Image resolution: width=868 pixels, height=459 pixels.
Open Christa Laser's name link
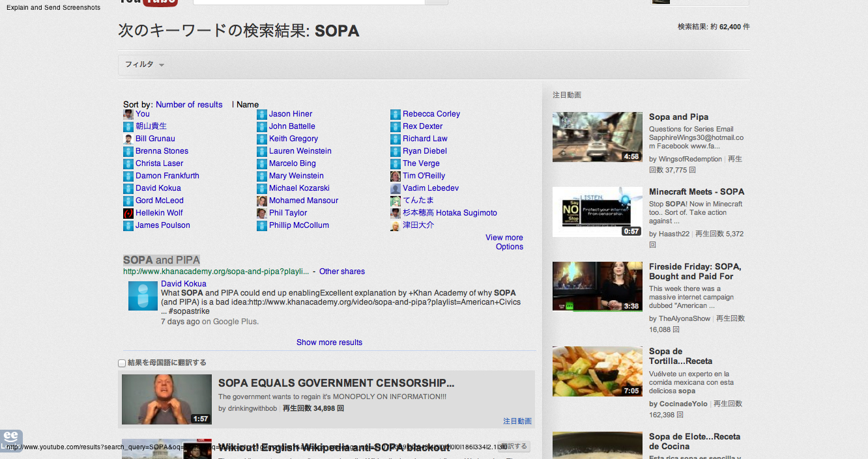pos(160,163)
